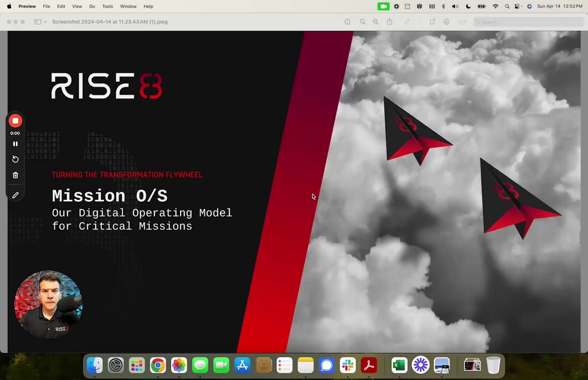Toggle Focus mode with the moon icon
This screenshot has height=380, width=588.
click(x=468, y=6)
